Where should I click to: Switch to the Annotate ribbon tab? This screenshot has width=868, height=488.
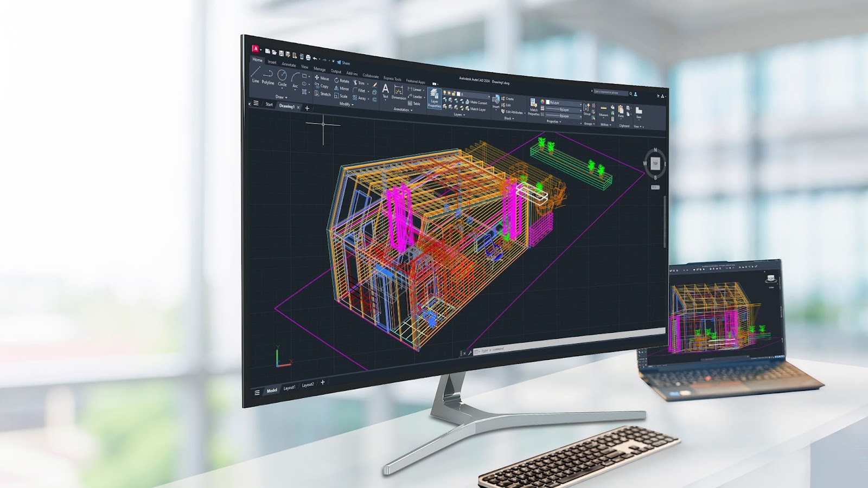click(x=289, y=65)
